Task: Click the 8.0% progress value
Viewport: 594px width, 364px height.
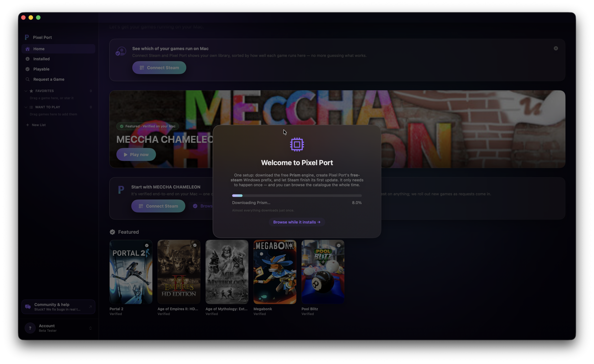Action: tap(357, 203)
